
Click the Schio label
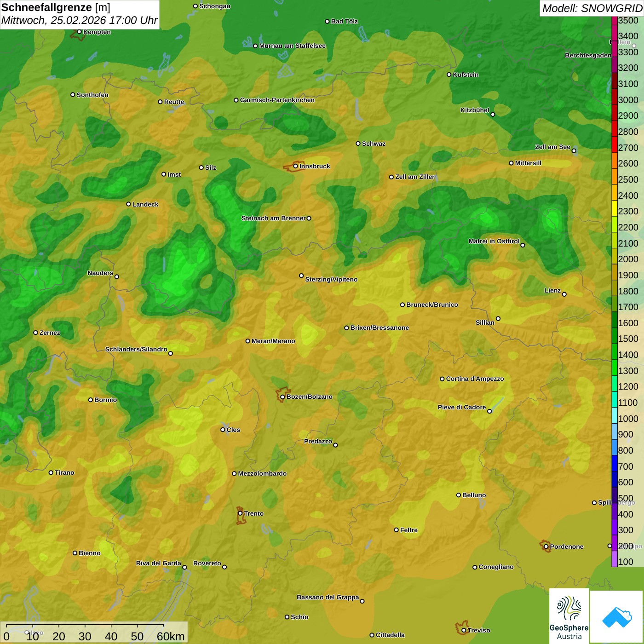pyautogui.click(x=299, y=617)
